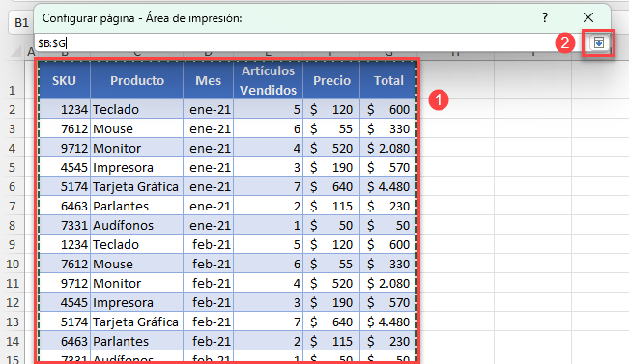This screenshot has width=629, height=364.
Task: Close the Configurar página dialog
Action: tap(588, 17)
